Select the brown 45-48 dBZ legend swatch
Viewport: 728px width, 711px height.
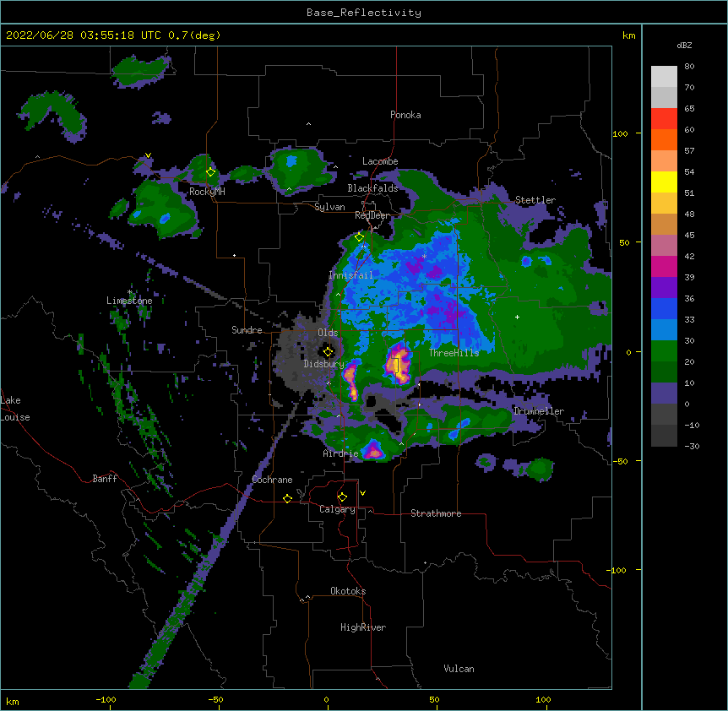click(664, 224)
